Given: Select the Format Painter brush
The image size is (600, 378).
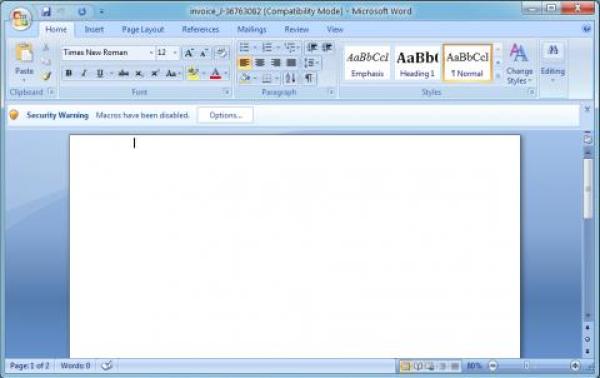Looking at the screenshot, I should pyautogui.click(x=46, y=76).
